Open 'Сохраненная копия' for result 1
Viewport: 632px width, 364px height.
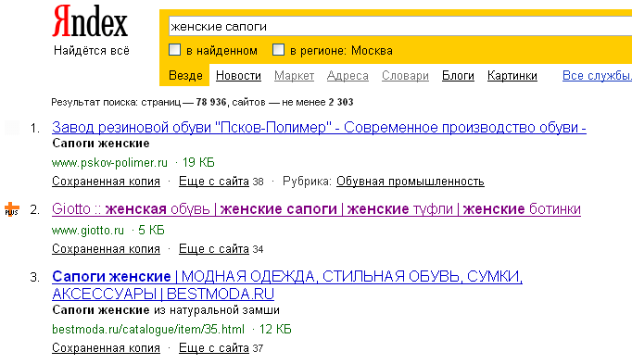(106, 182)
